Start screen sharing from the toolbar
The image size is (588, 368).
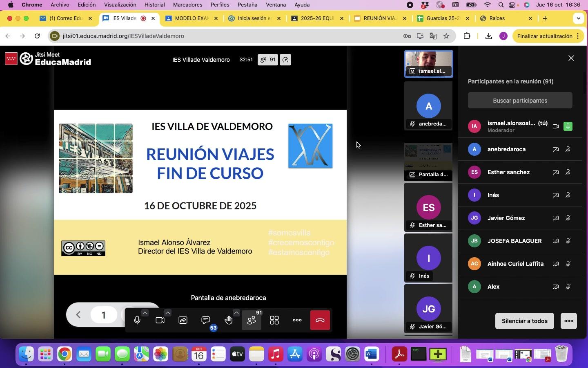183,320
